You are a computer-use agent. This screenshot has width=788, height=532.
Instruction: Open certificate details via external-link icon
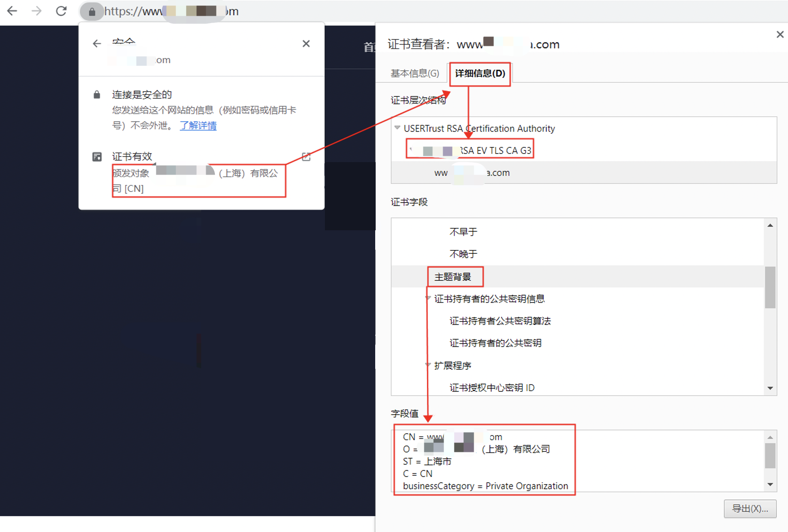pos(306,156)
